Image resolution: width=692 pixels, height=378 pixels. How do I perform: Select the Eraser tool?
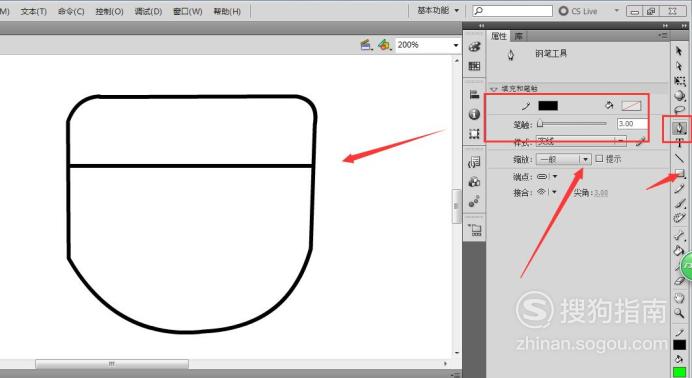(x=679, y=281)
